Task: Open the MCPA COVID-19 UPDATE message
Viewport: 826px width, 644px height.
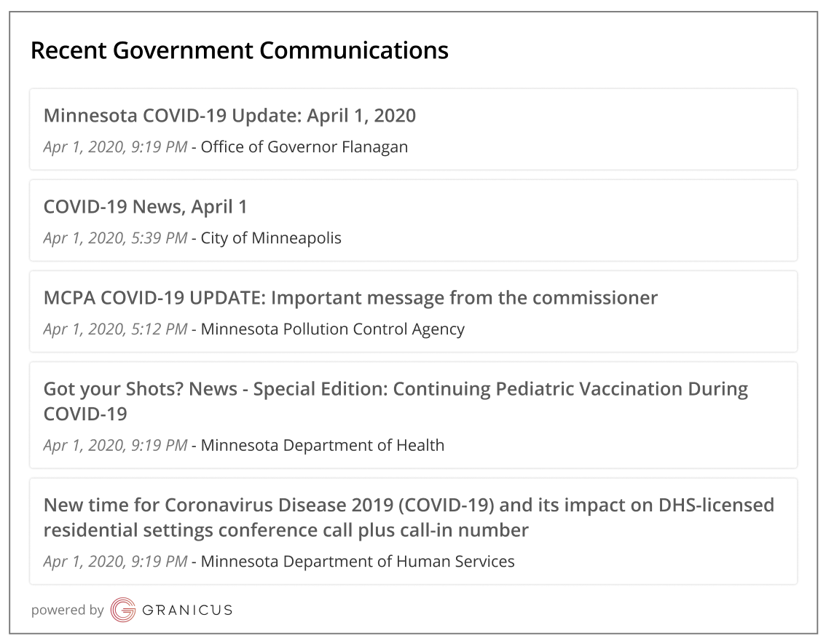Action: [351, 297]
